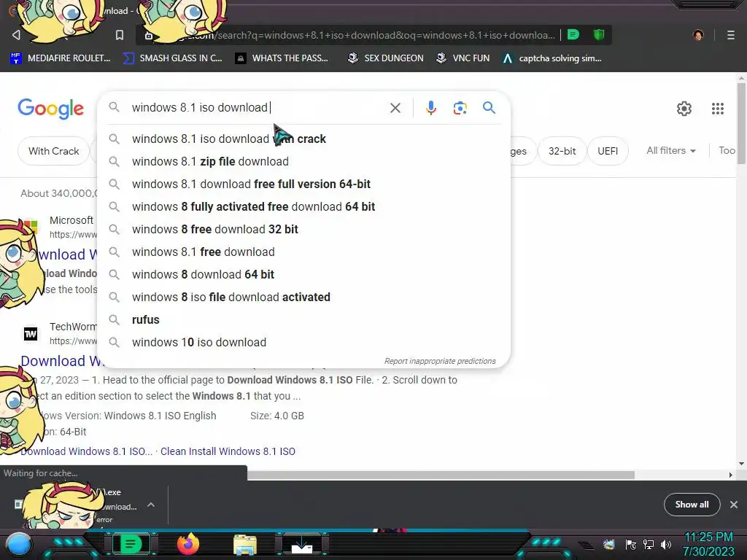Expand the 'All filters' dropdown
Image resolution: width=747 pixels, height=560 pixels.
pyautogui.click(x=671, y=150)
